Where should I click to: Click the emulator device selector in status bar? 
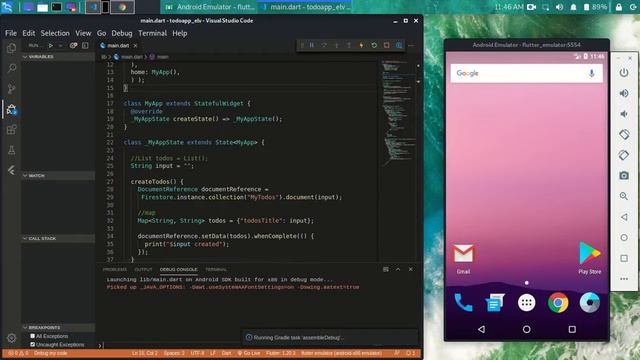click(341, 353)
